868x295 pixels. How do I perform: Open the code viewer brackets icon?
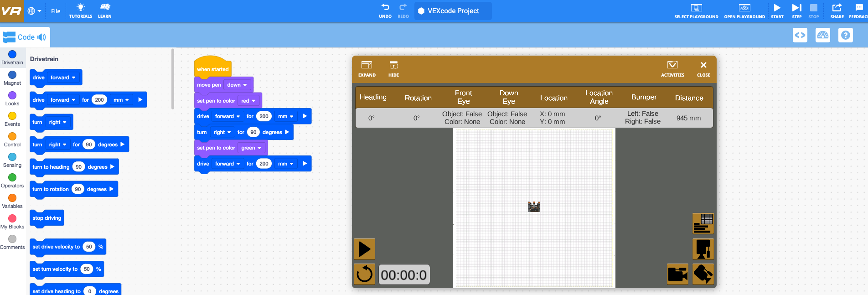[800, 35]
